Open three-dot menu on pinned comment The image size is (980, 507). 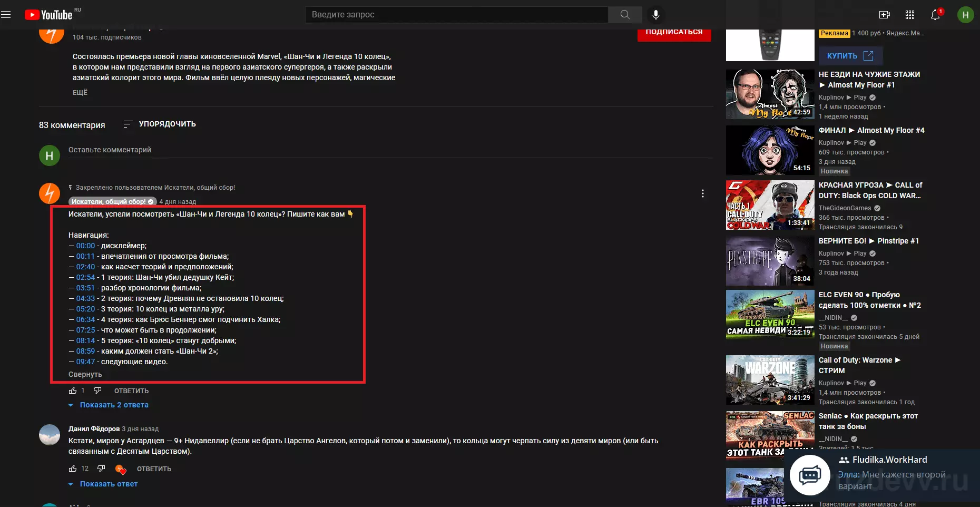(702, 193)
